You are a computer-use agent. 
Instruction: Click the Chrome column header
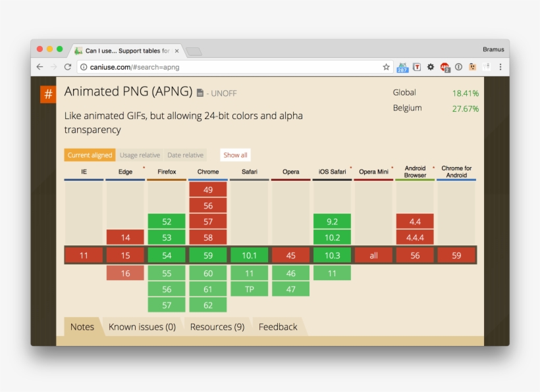208,172
